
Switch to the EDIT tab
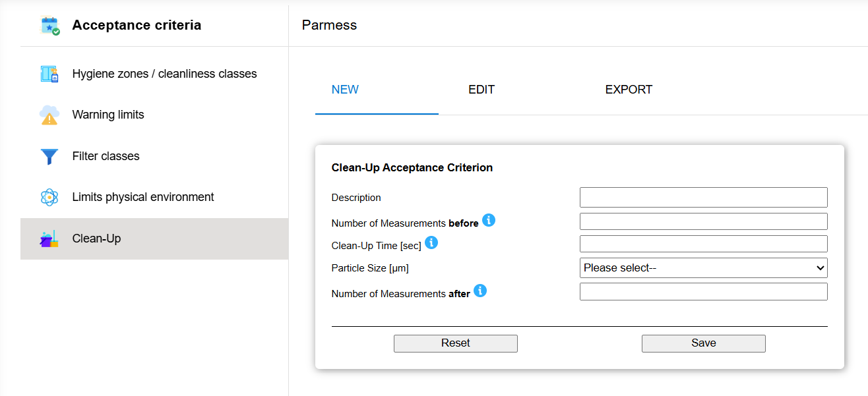click(x=481, y=89)
